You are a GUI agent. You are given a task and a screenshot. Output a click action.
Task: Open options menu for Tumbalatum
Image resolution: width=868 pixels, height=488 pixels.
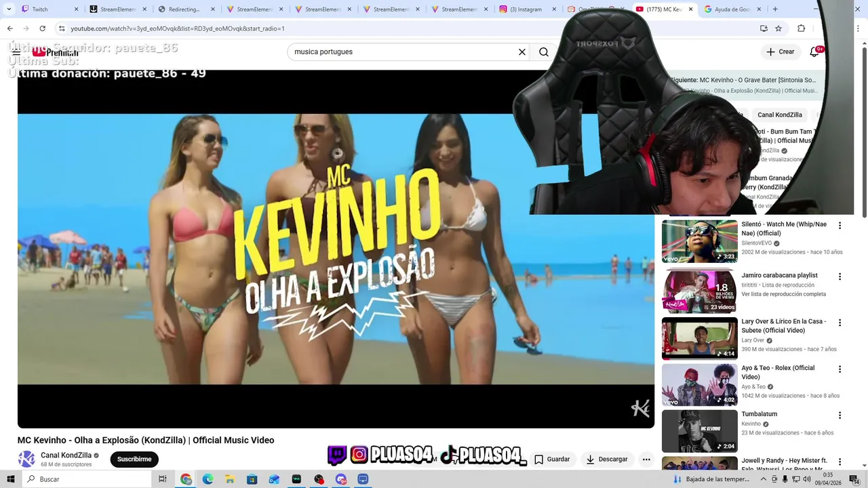click(x=840, y=415)
